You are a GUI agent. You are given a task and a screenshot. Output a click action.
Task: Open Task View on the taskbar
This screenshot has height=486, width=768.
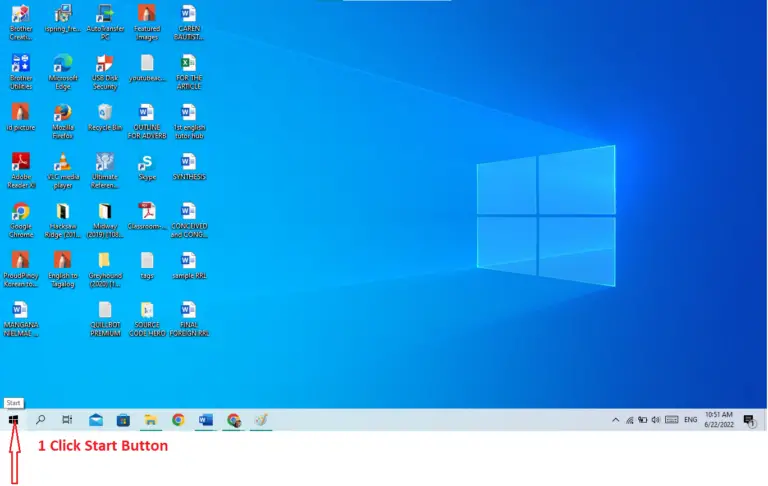click(68, 420)
